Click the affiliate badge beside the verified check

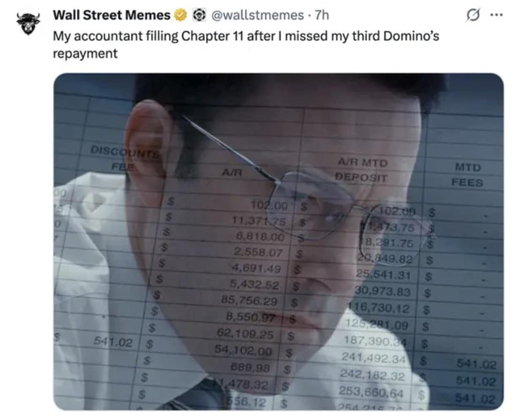[199, 15]
